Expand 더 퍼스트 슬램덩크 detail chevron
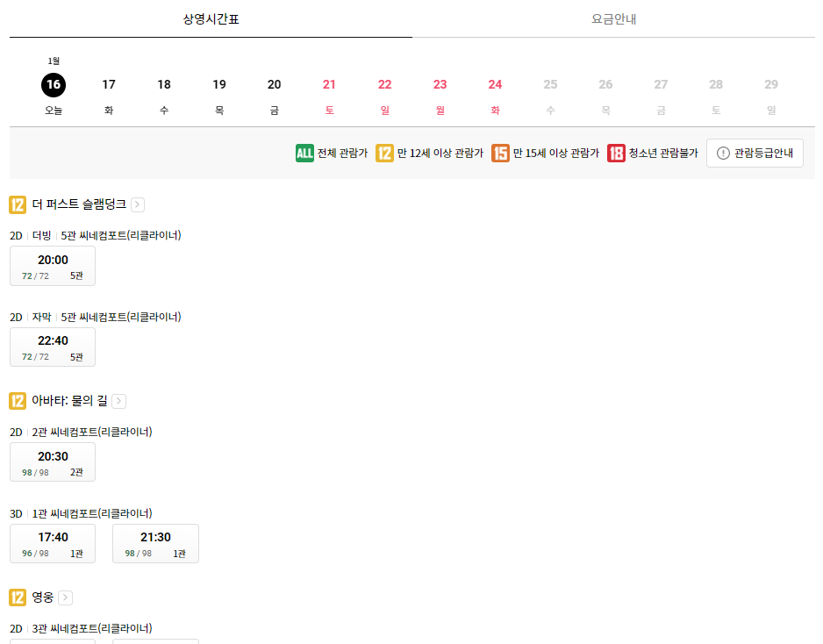The image size is (823, 644). coord(138,204)
